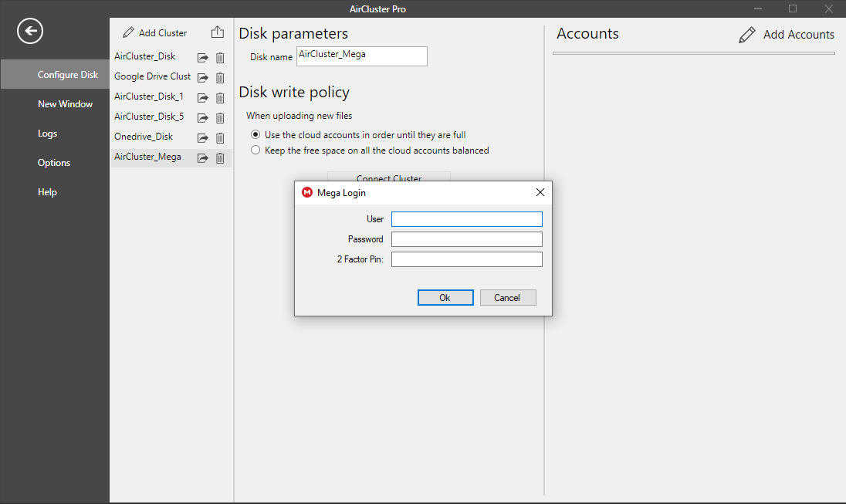Select 'Keep the free space balanced' option
The height and width of the screenshot is (504, 846).
[x=256, y=151]
